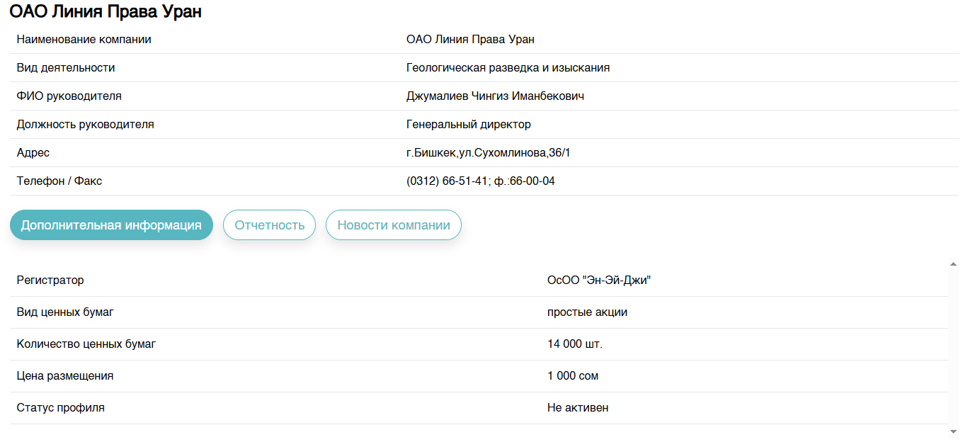This screenshot has width=980, height=442.
Task: Click the Регистратор row label
Action: (50, 280)
